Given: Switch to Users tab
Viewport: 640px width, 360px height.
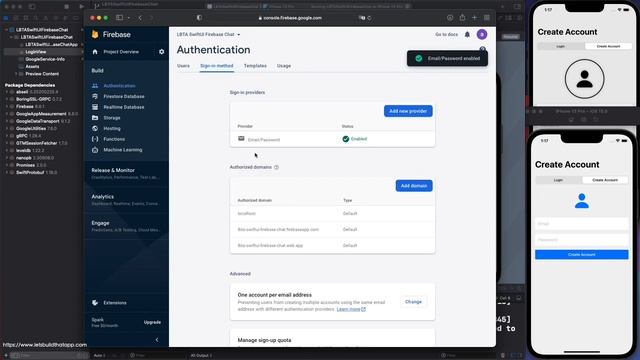Looking at the screenshot, I should 183,66.
